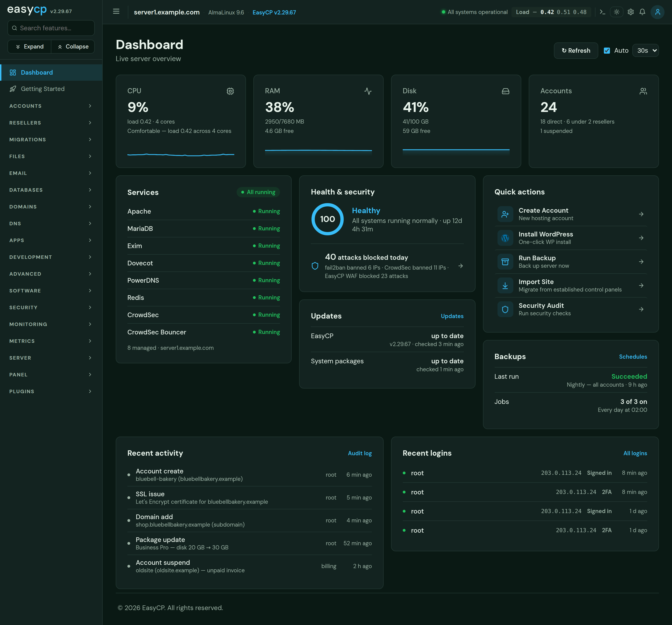The height and width of the screenshot is (625, 672).
Task: Expand the Databases sidebar section
Action: (51, 190)
